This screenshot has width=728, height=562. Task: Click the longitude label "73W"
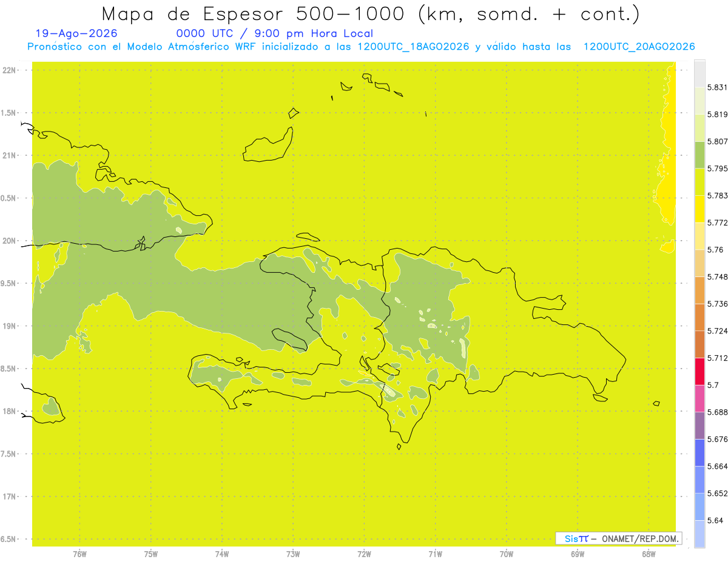click(293, 554)
